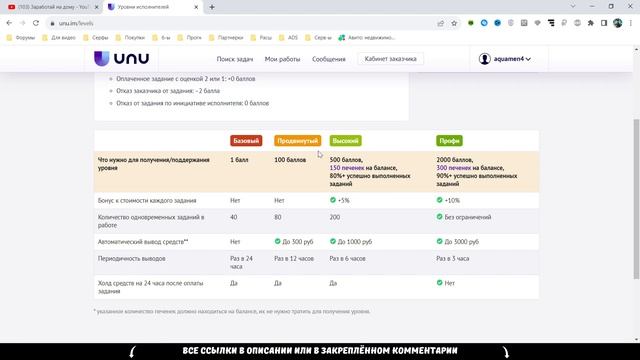
Task: Click the 300 печенек link
Action: 453,168
